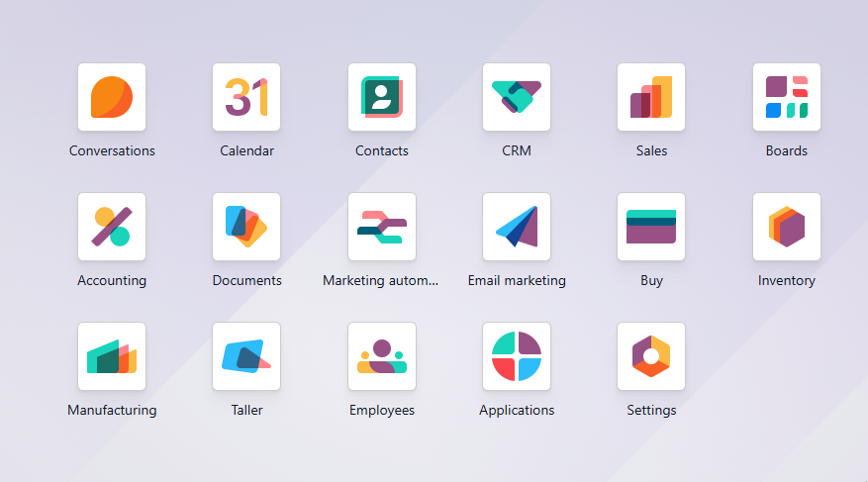Image resolution: width=868 pixels, height=482 pixels.
Task: Open the Manufacturing app icon
Action: (x=112, y=356)
